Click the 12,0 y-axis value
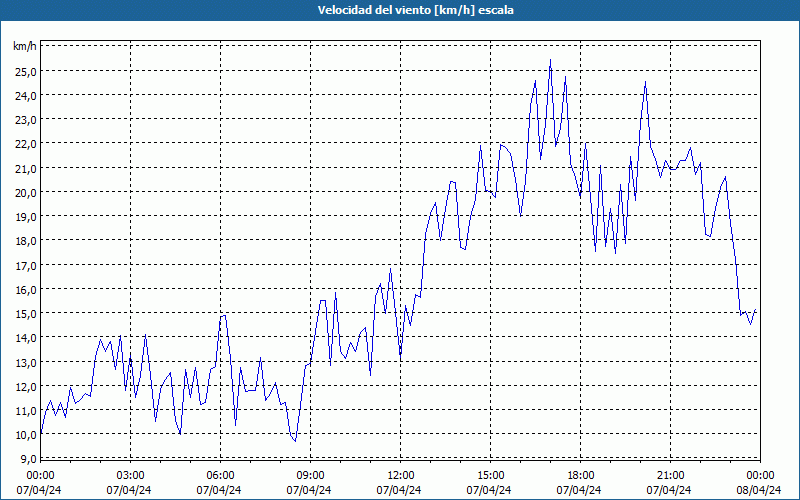 pyautogui.click(x=26, y=386)
